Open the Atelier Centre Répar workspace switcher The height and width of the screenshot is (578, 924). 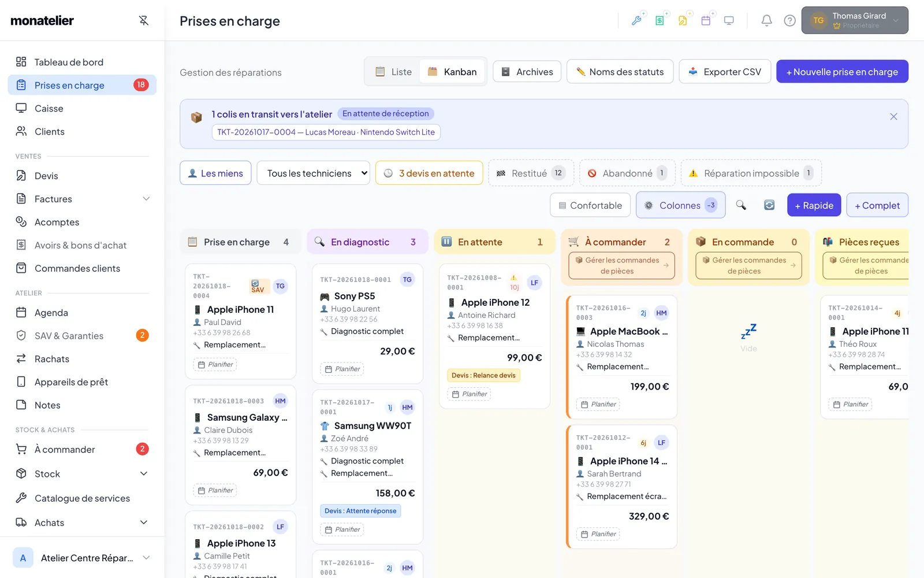tap(82, 558)
